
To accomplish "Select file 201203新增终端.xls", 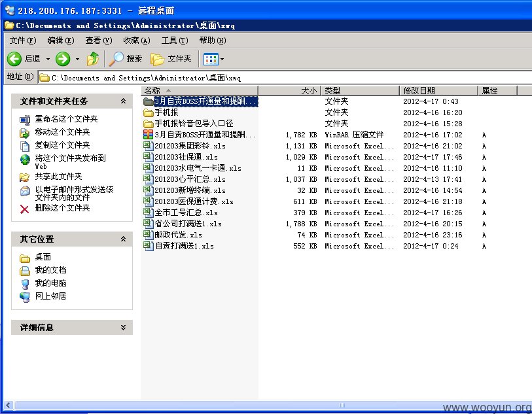I will point(185,190).
